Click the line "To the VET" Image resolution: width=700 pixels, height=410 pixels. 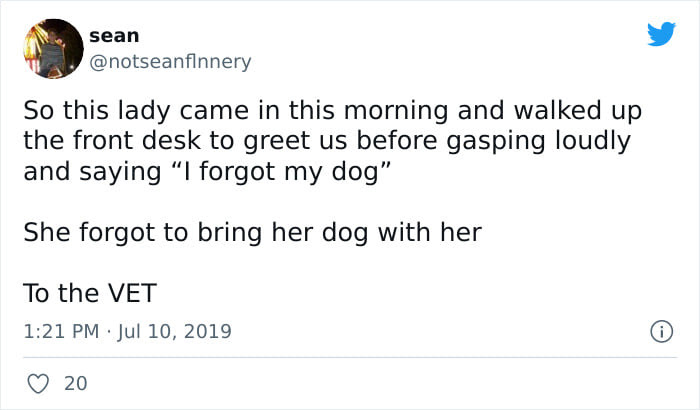pyautogui.click(x=87, y=294)
